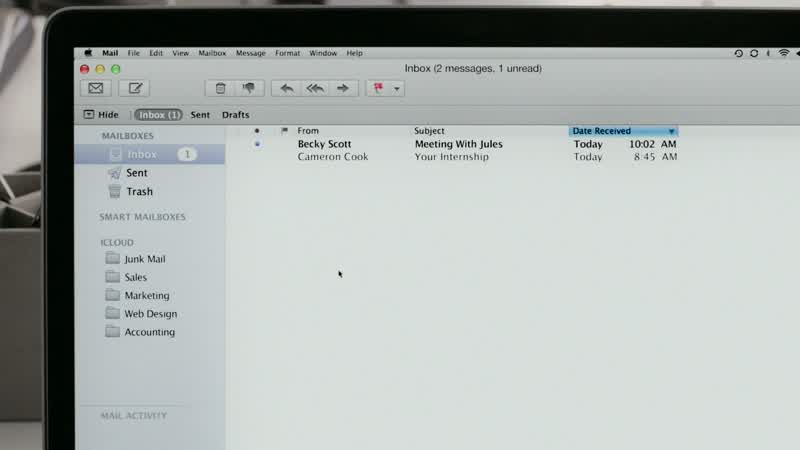
Task: Open the Message menu
Action: pos(251,53)
